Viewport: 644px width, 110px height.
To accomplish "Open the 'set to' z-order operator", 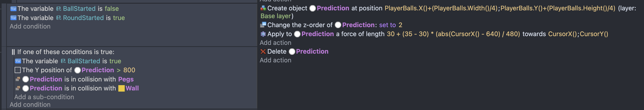I will pyautogui.click(x=387, y=25).
